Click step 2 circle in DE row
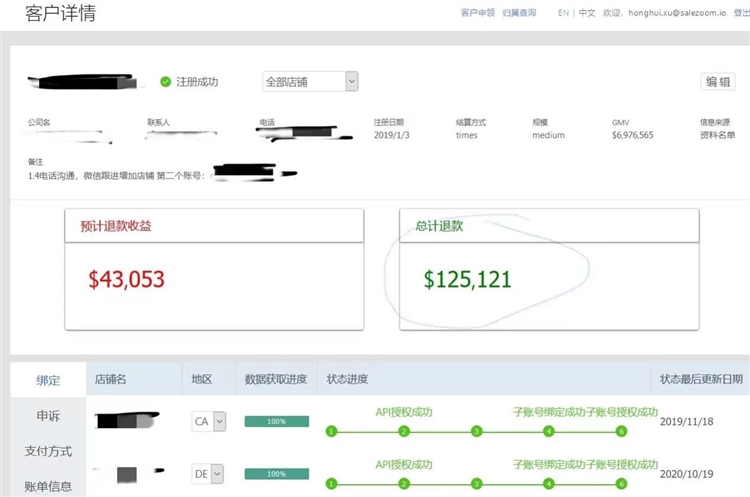This screenshot has height=497, width=750. point(404,484)
